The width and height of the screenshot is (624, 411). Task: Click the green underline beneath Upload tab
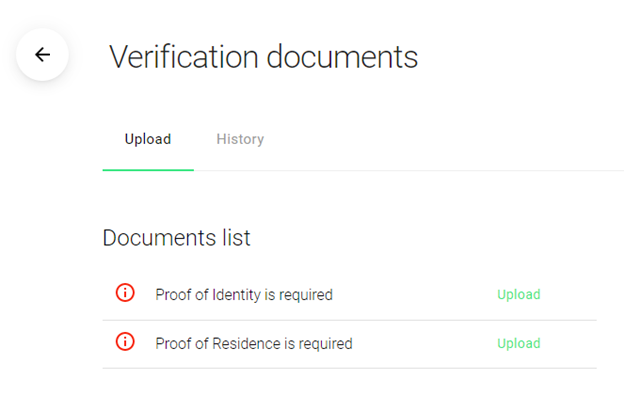[148, 169]
